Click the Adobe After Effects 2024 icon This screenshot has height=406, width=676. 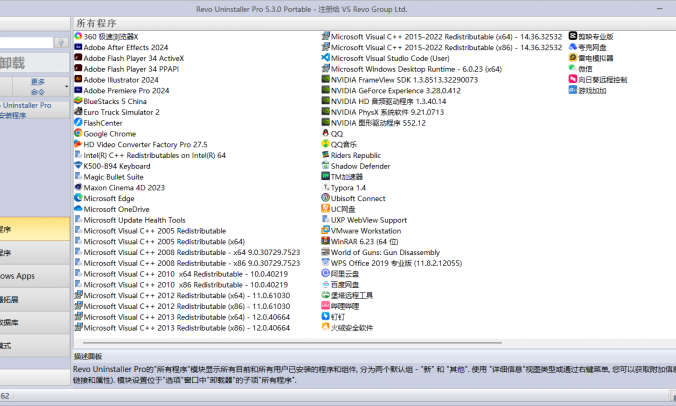(x=78, y=47)
